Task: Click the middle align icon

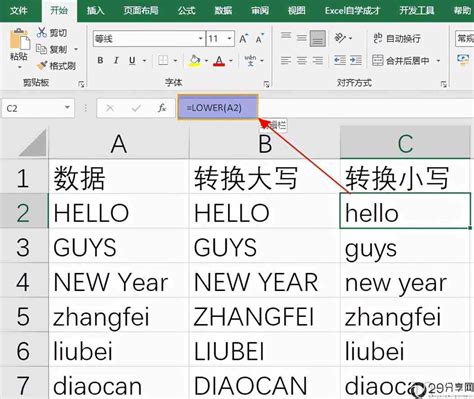Action: (x=301, y=38)
